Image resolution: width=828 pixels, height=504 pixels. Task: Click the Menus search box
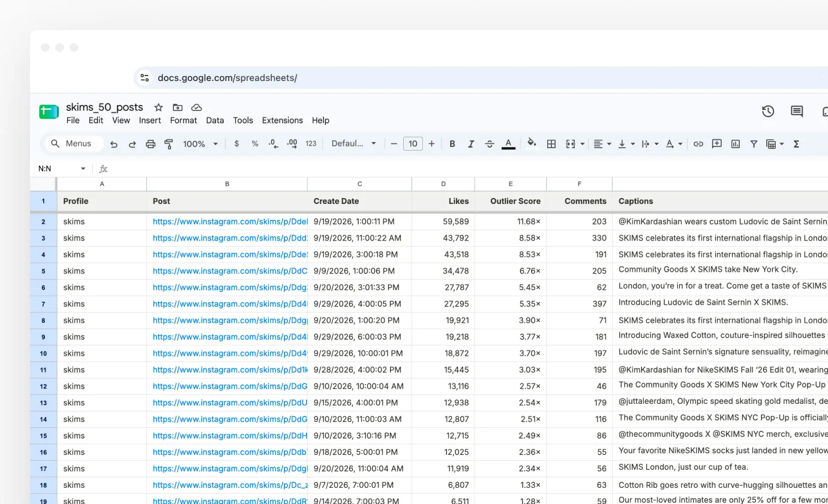pyautogui.click(x=74, y=143)
